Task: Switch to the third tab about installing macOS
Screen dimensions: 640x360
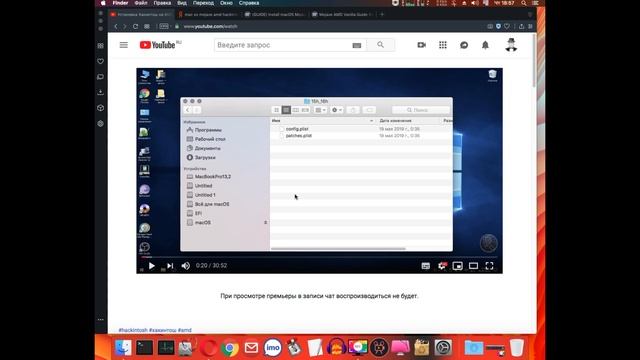Action: click(x=276, y=14)
